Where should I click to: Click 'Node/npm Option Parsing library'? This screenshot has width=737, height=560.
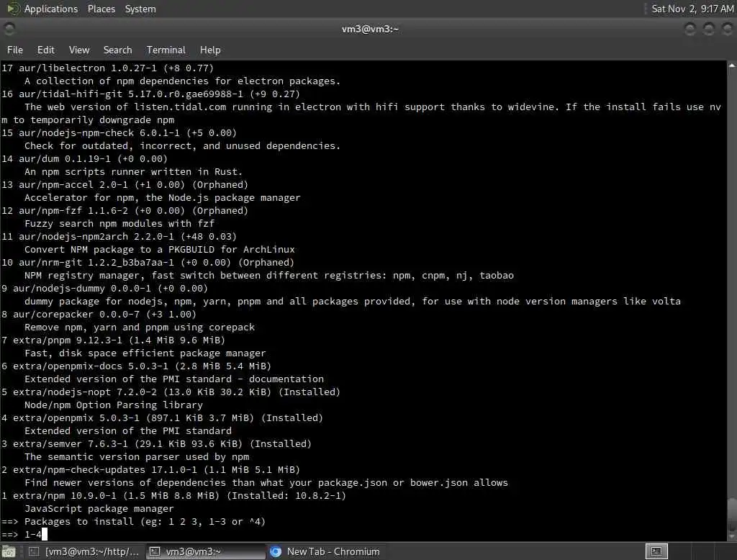coord(114,405)
